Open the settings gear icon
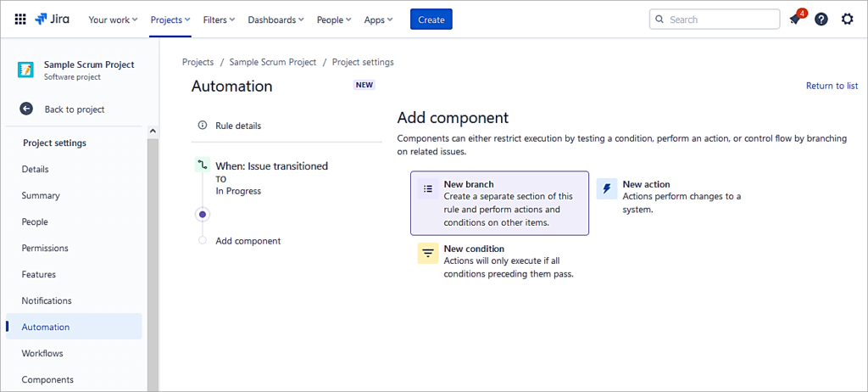Screen dimensions: 868x392 tap(847, 20)
